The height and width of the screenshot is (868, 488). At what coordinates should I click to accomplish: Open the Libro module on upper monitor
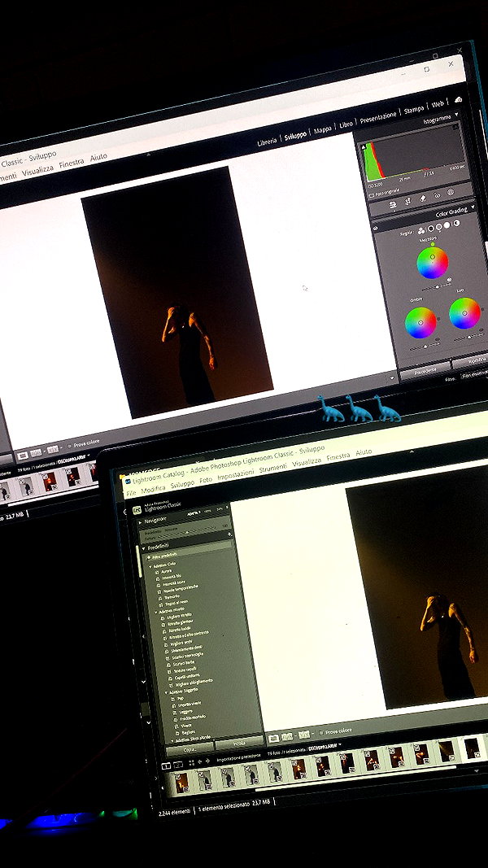coord(346,125)
